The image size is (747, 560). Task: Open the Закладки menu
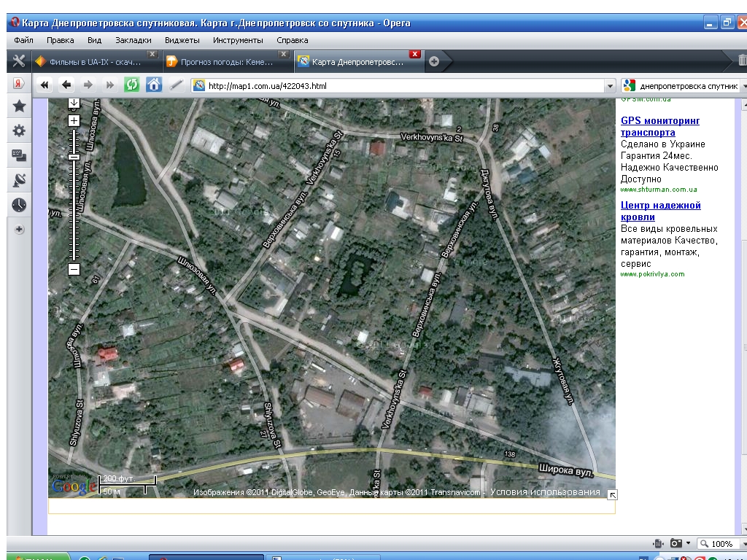pos(133,40)
